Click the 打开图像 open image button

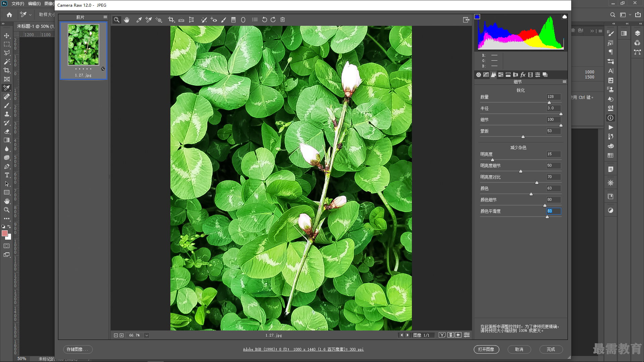pos(486,349)
